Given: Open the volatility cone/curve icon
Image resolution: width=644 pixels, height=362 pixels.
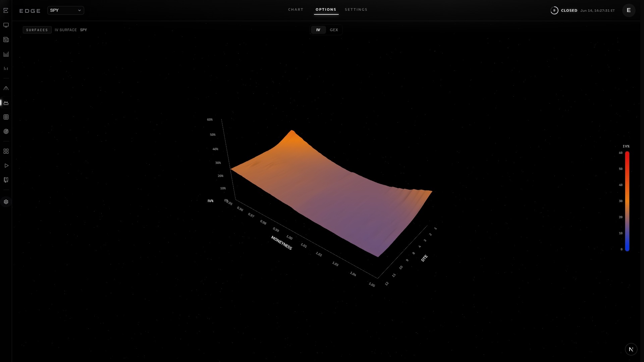Looking at the screenshot, I should [x=6, y=88].
